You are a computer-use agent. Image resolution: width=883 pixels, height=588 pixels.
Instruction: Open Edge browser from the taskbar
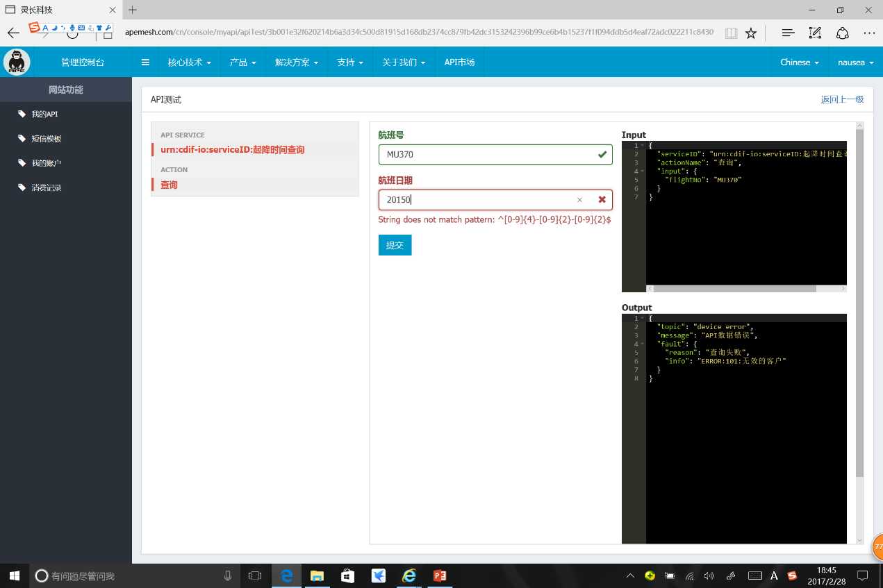[x=286, y=576]
